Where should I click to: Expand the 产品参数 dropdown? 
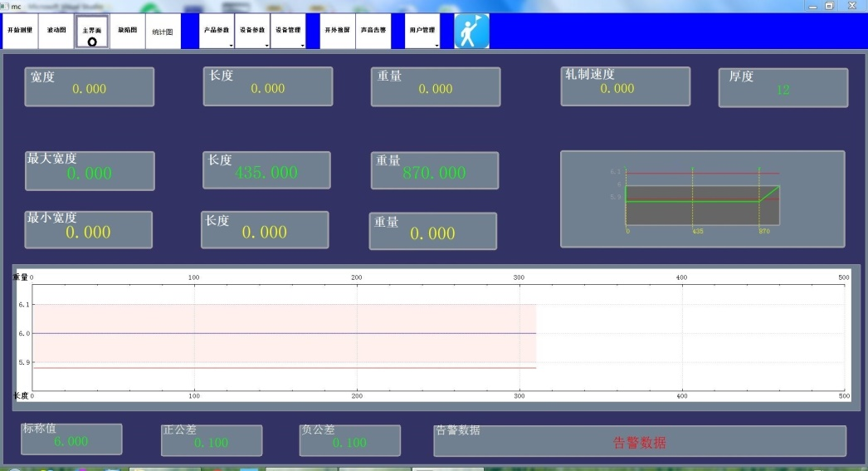[217, 31]
